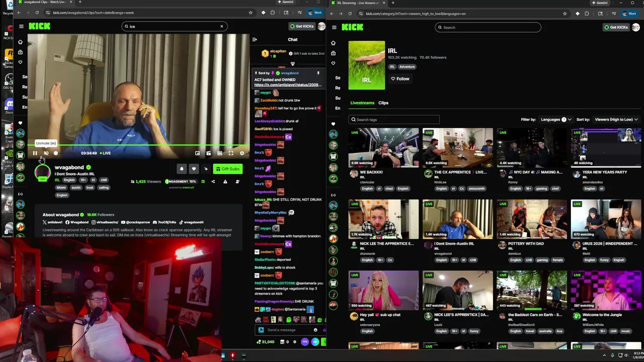Open POTTERY WITH DAD stream thumbnail

point(532,219)
